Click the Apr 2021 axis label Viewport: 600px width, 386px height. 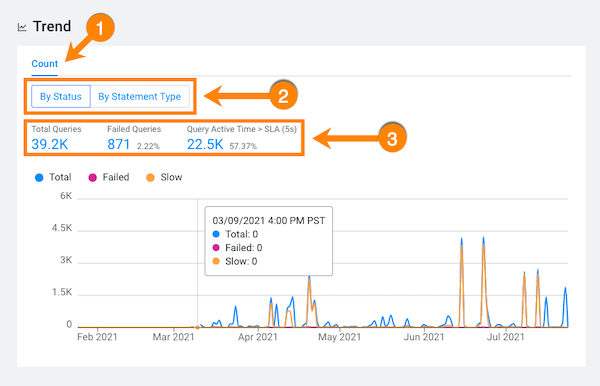click(258, 337)
